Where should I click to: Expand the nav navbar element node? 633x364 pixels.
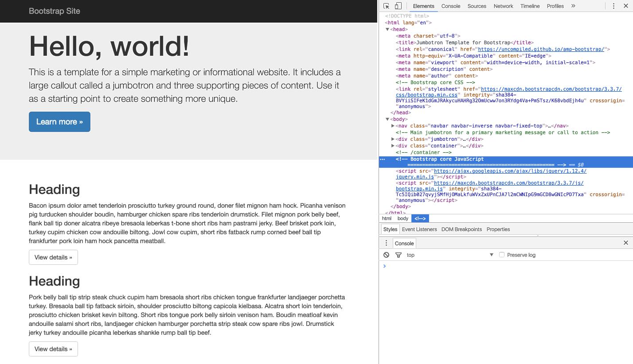[393, 126]
